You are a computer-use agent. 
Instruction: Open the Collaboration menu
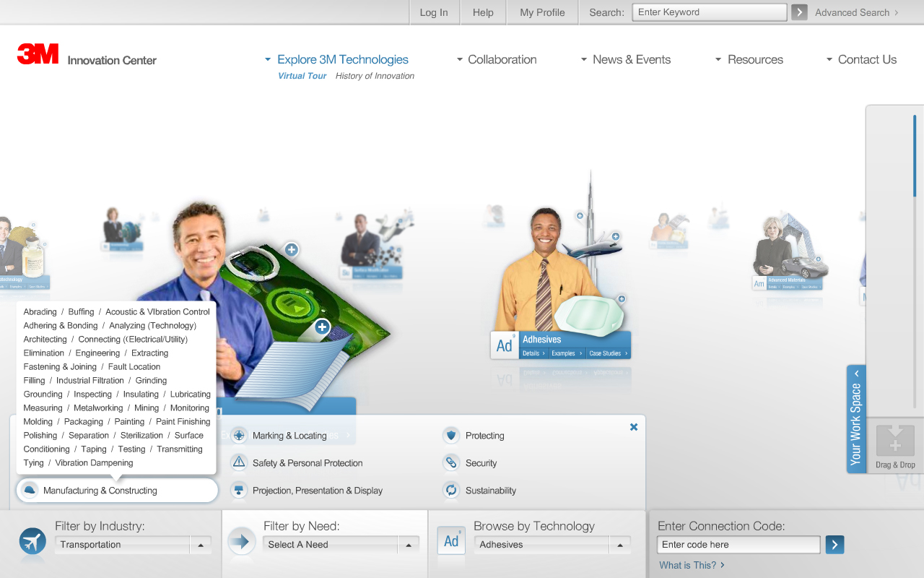pos(497,60)
